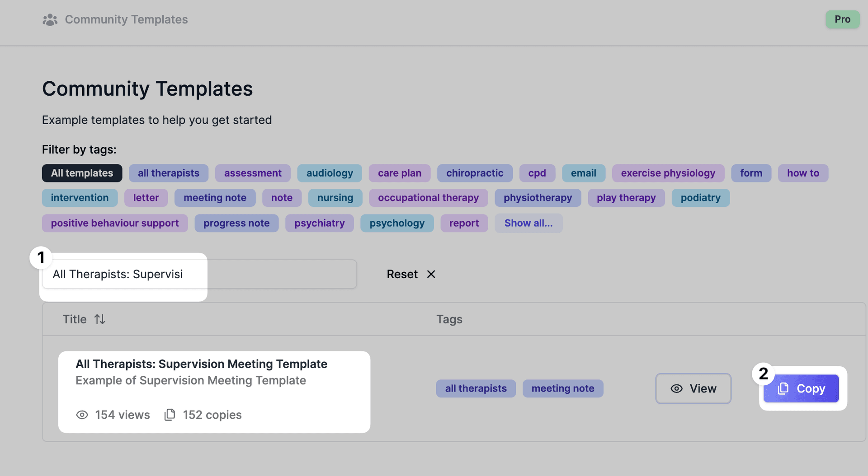868x476 pixels.
Task: Click Community Templates in the top bar
Action: point(126,19)
